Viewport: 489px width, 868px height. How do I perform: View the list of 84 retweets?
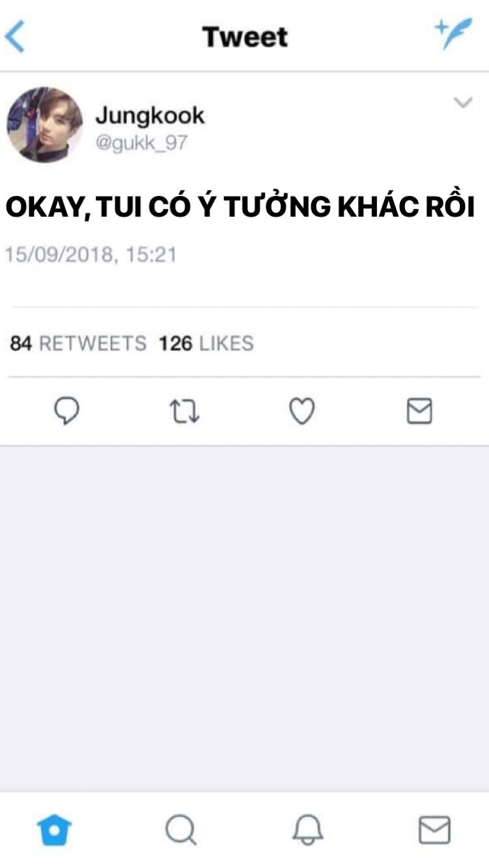pyautogui.click(x=78, y=343)
